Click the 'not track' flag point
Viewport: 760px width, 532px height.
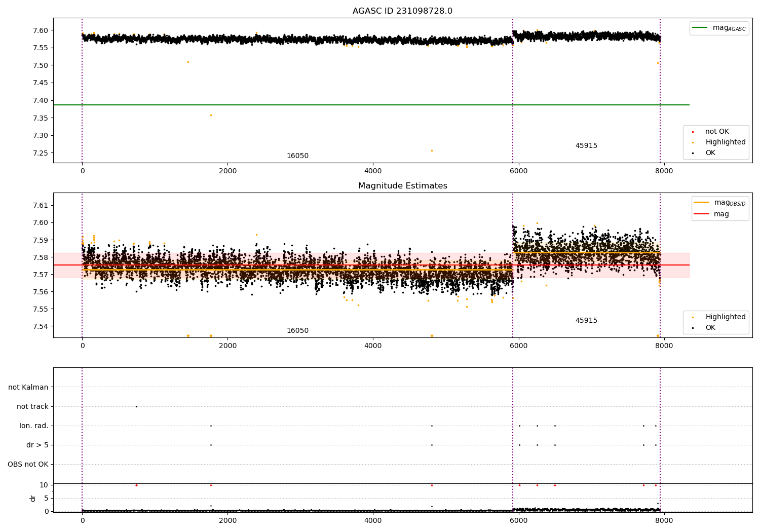point(136,406)
